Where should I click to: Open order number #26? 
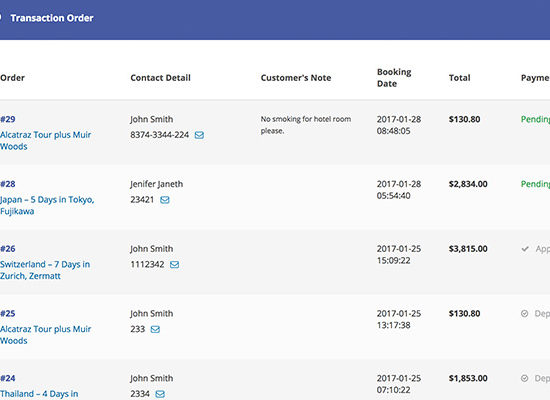pos(8,249)
